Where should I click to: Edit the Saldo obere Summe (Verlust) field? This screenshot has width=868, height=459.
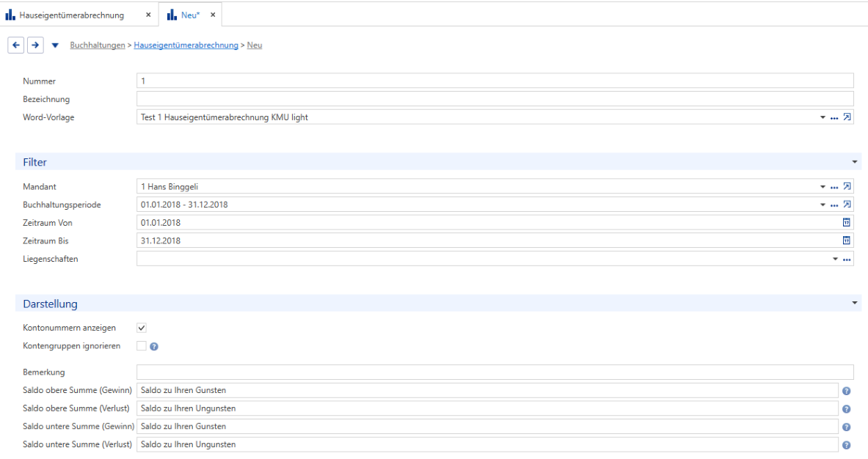click(x=487, y=408)
